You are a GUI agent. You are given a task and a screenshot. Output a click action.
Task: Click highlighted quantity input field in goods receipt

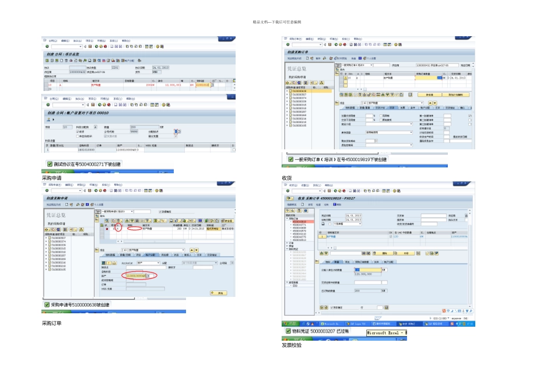[x=368, y=269]
